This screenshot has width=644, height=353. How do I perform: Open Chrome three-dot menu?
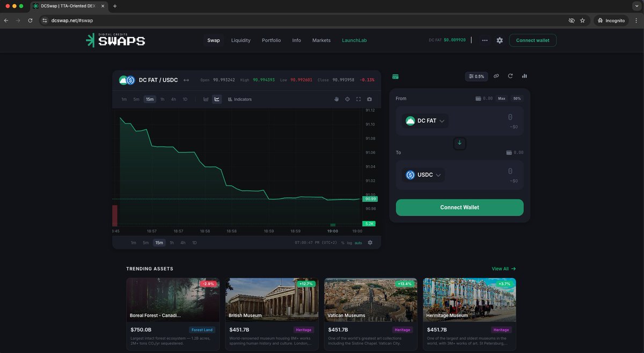pos(636,20)
